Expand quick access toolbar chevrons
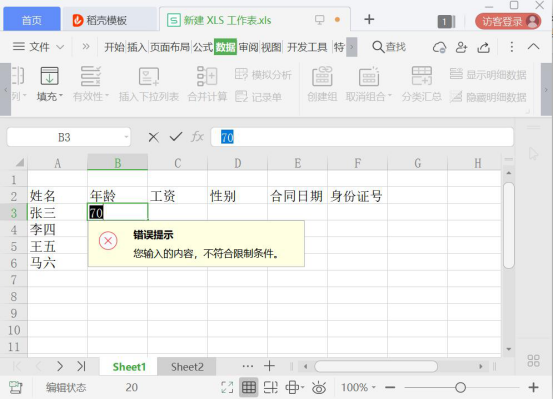 pos(86,47)
